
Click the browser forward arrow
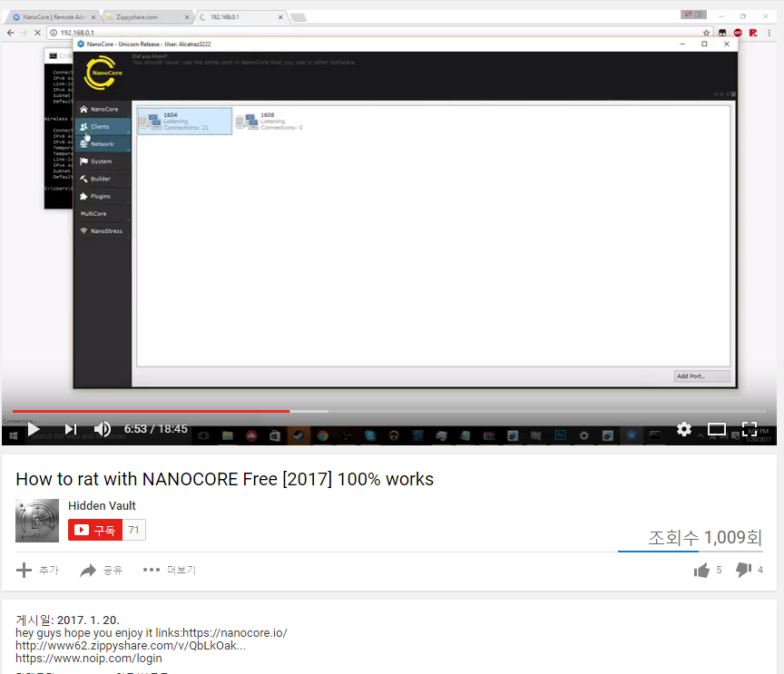[24, 33]
